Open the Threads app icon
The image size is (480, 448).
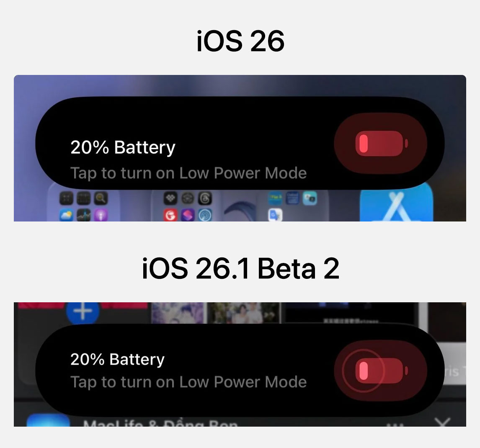tap(205, 198)
